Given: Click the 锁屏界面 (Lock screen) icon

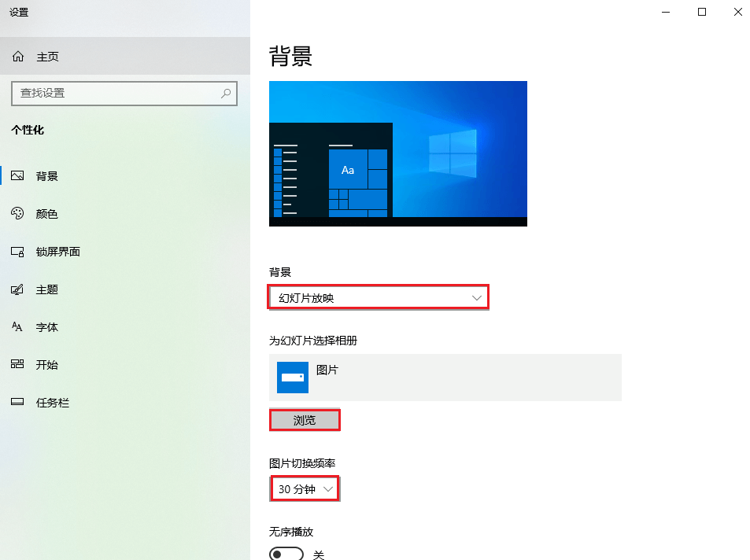Looking at the screenshot, I should coord(17,252).
